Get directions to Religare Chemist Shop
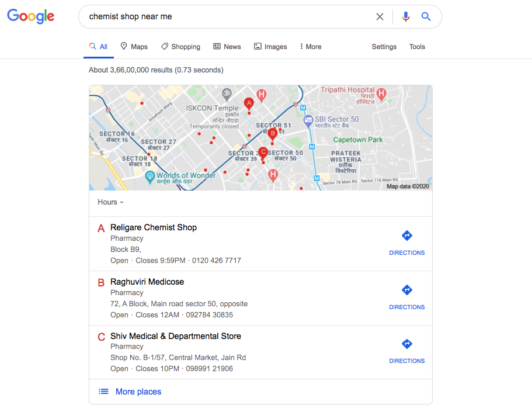 coord(407,243)
